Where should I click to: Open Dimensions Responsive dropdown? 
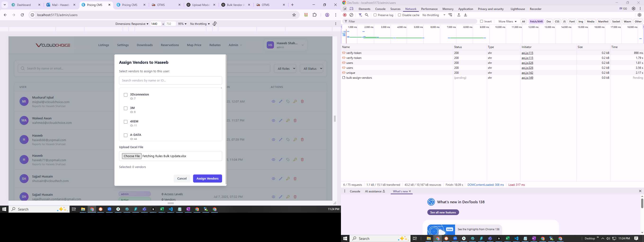[132, 24]
